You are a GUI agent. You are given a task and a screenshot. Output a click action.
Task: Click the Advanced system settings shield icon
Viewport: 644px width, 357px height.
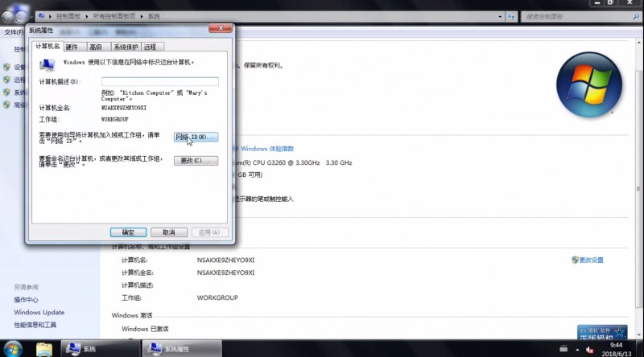click(6, 105)
